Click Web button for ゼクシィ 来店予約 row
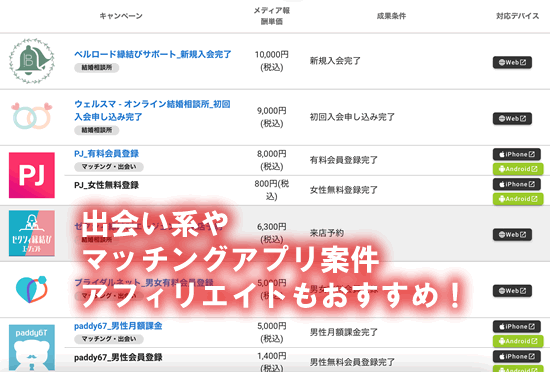550x372 pixels. click(512, 235)
